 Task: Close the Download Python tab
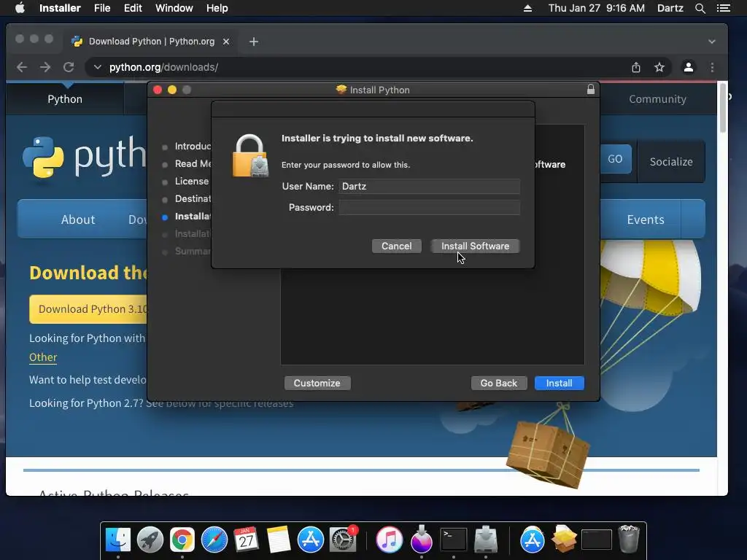[226, 42]
